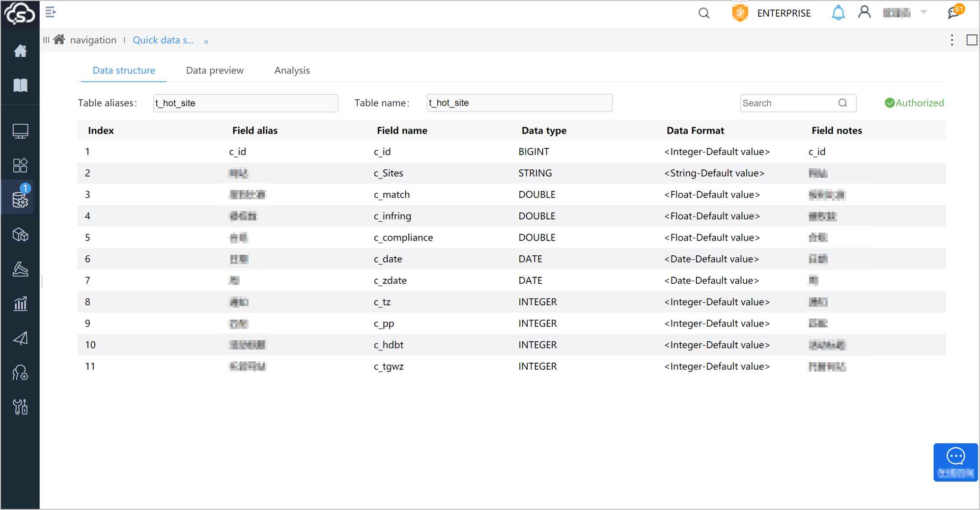Click the c_tz field name cell
The height and width of the screenshot is (510, 980).
click(x=382, y=302)
